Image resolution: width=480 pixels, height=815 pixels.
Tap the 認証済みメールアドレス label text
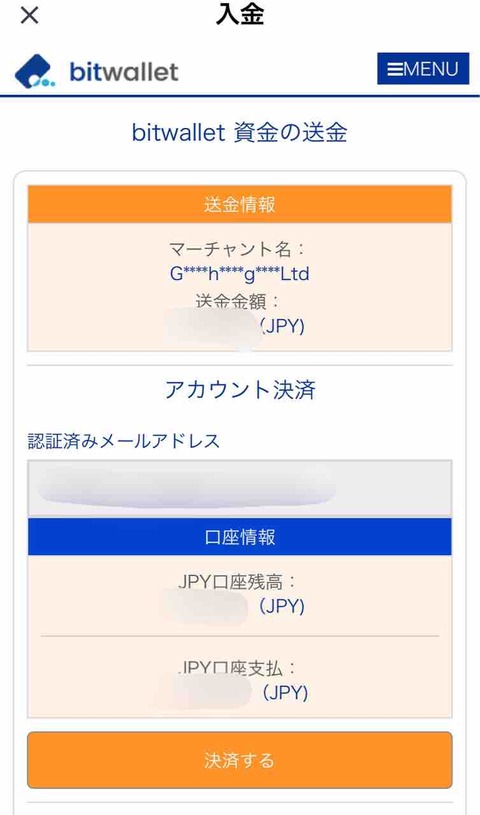[124, 441]
